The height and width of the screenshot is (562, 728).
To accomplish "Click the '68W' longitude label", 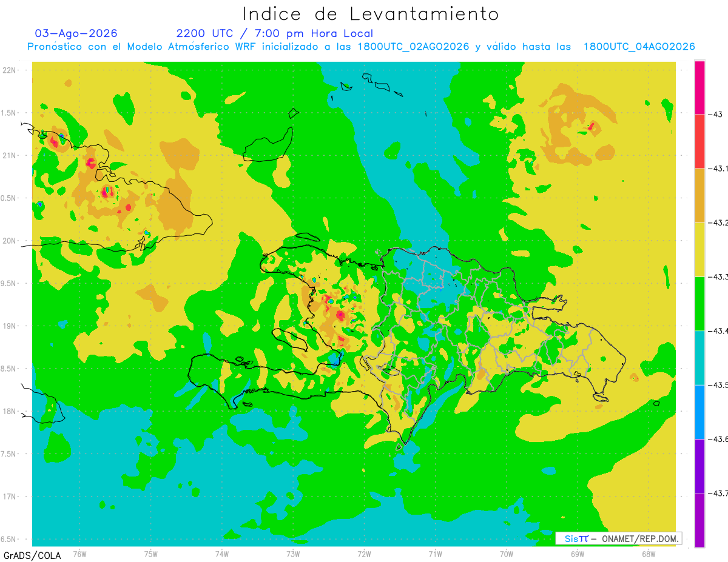I will point(649,554).
